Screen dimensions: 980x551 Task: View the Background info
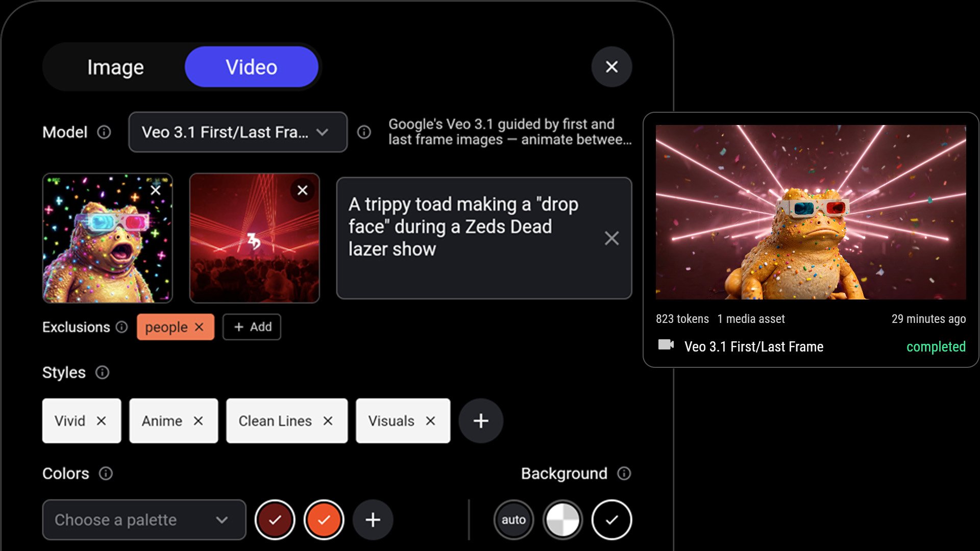click(x=624, y=474)
